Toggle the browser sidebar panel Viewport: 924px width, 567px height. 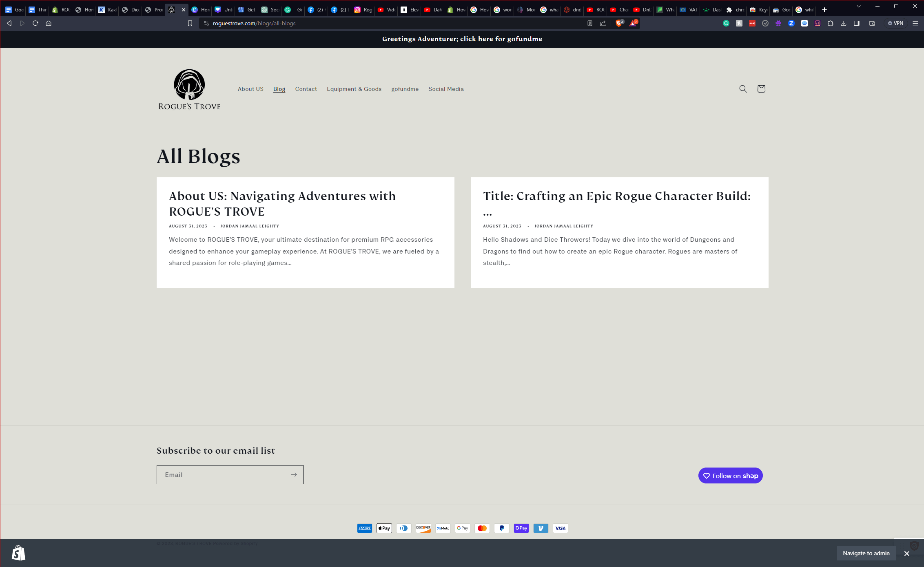point(856,23)
